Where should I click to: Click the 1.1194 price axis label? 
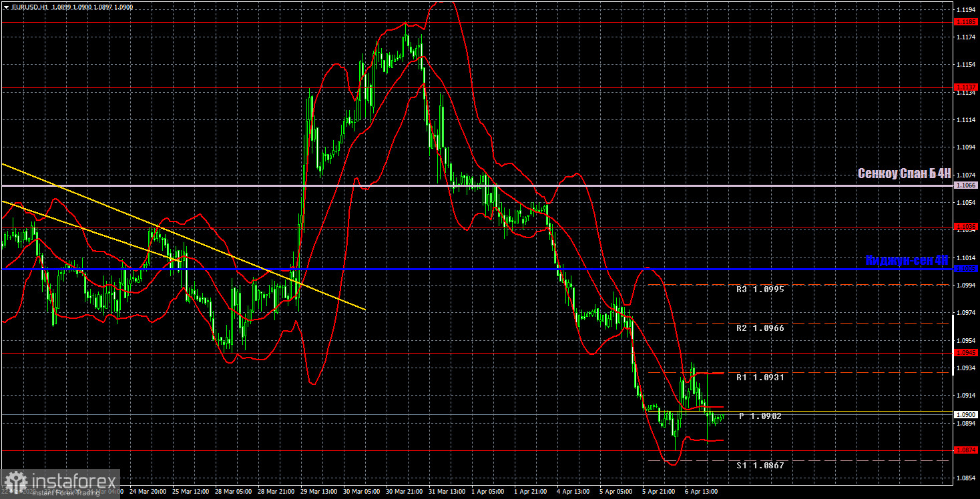(966, 9)
